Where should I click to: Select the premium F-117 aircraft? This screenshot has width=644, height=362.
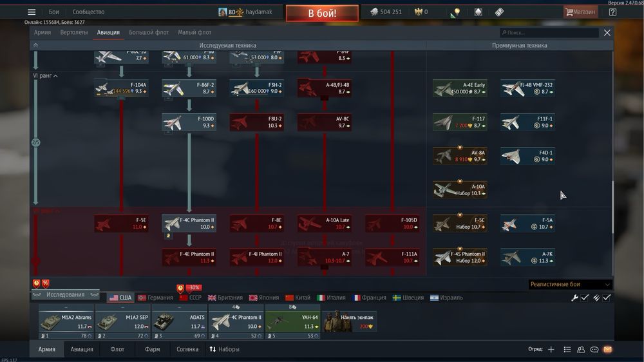[x=460, y=122]
